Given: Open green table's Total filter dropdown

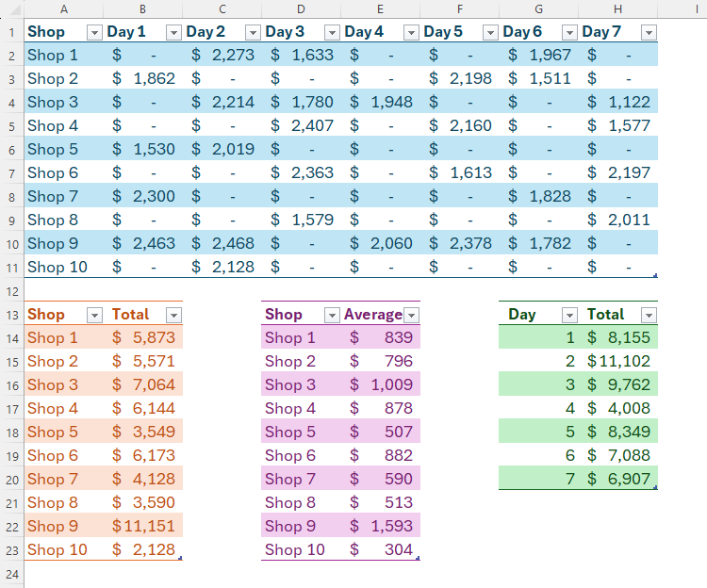Looking at the screenshot, I should pos(649,316).
